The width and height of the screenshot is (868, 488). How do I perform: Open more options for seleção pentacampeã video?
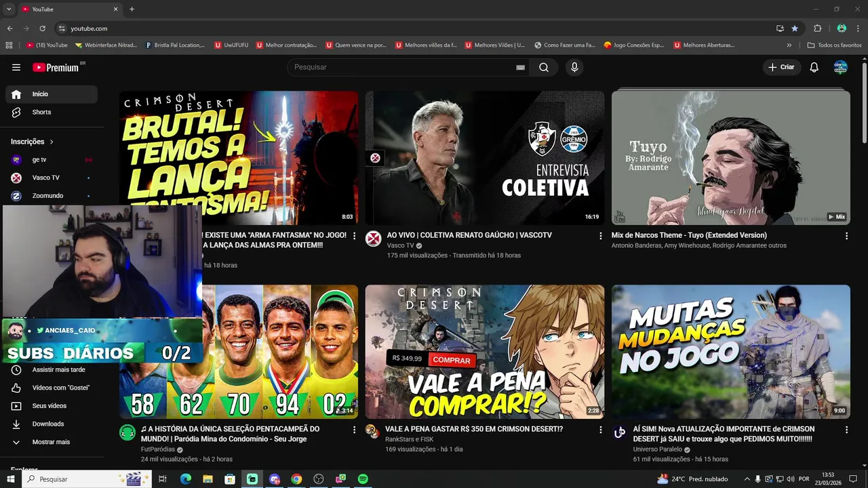click(354, 430)
